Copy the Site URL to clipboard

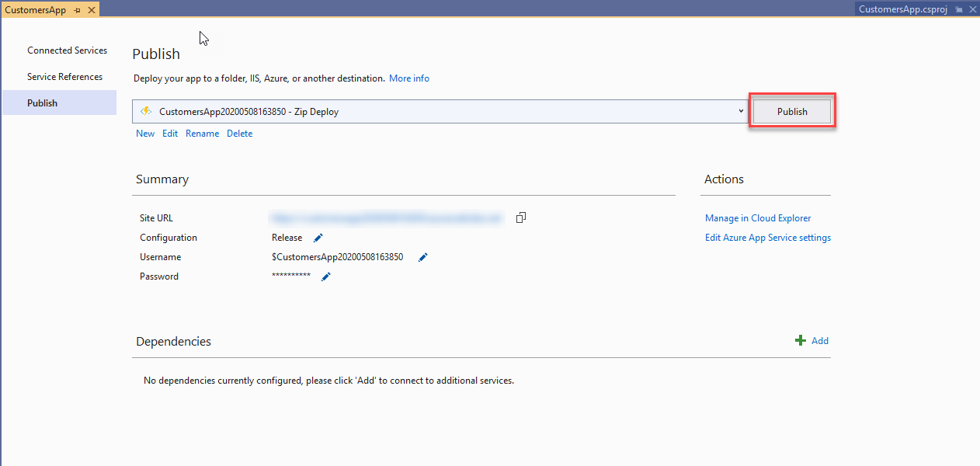click(521, 218)
